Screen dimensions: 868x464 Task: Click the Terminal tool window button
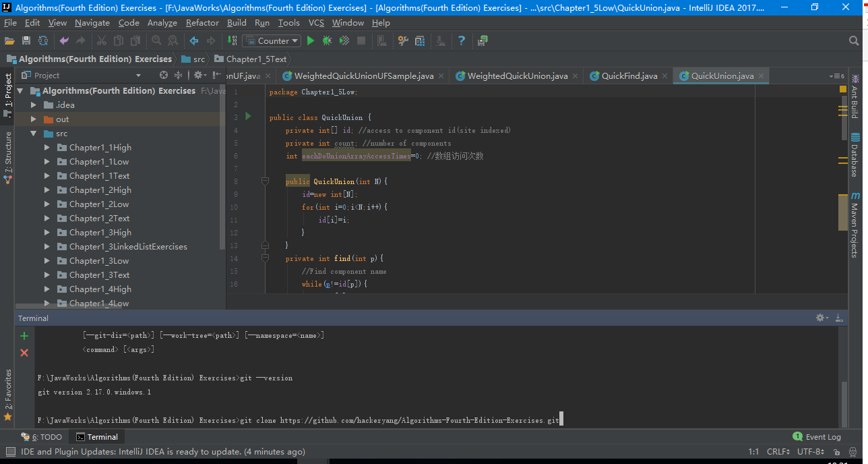(x=97, y=436)
